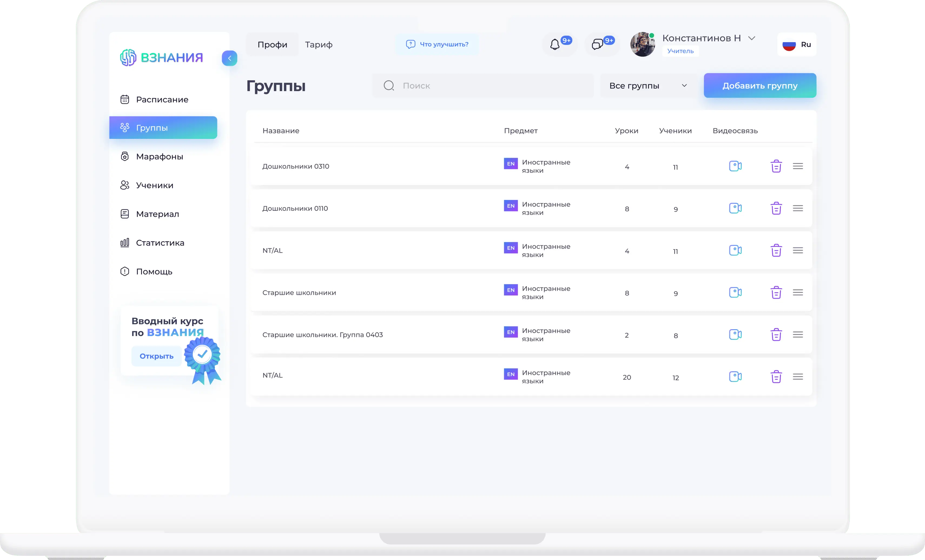Open Расписание in the sidebar
Image resolution: width=925 pixels, height=560 pixels.
pyautogui.click(x=162, y=100)
